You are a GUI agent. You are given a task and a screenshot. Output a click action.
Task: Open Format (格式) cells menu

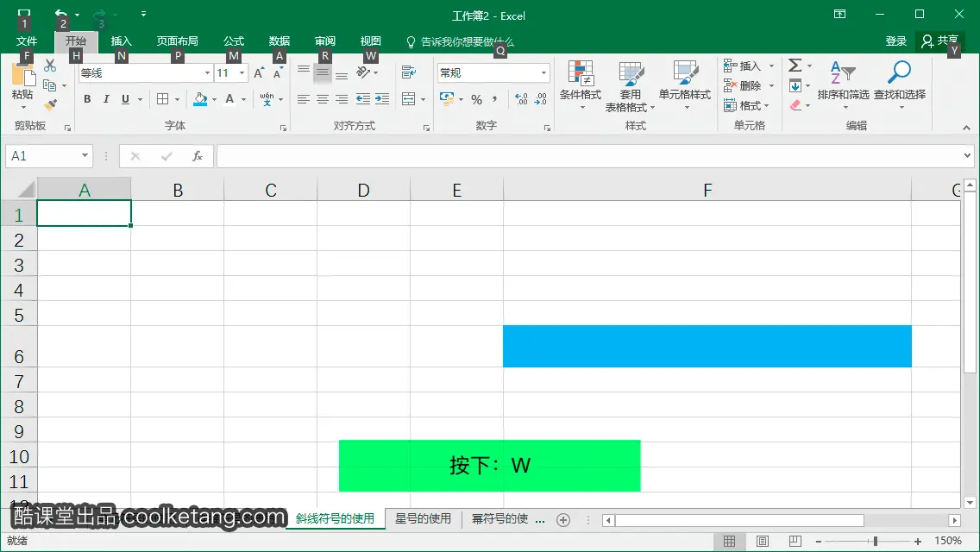coord(747,105)
